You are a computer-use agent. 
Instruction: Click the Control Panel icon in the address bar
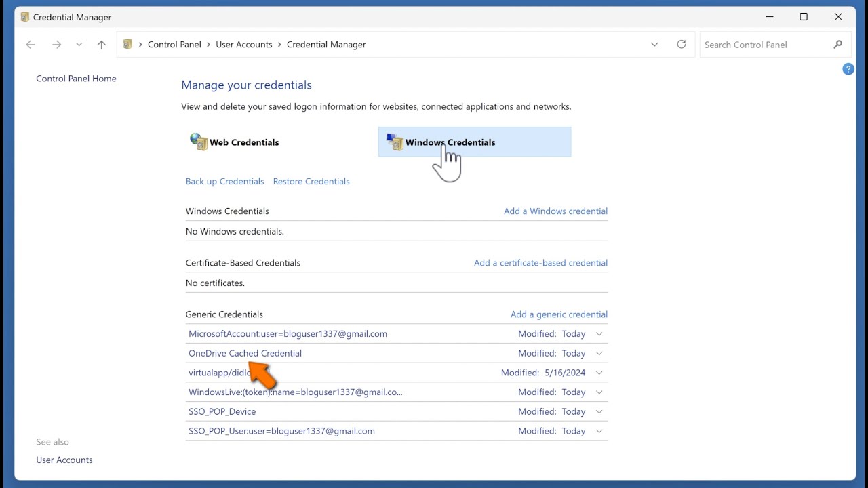pos(127,44)
